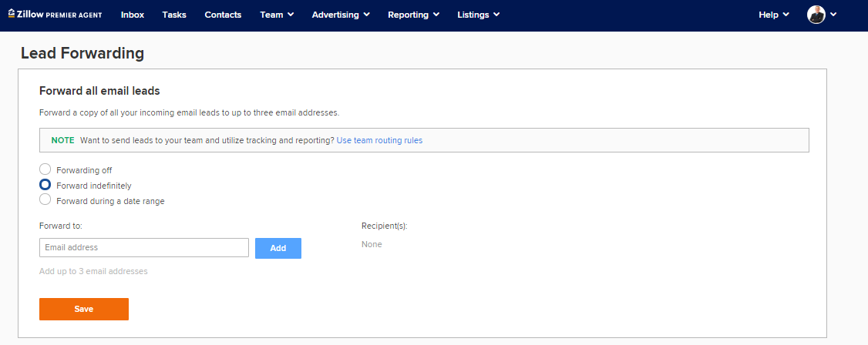This screenshot has width=868, height=345.
Task: Select Forward indefinitely option
Action: tap(45, 185)
